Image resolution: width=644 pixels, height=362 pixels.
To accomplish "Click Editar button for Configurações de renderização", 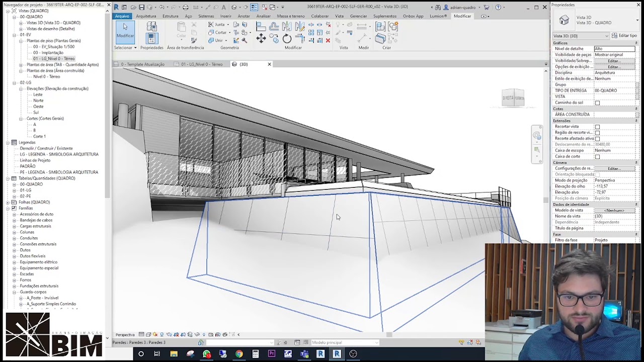I will pyautogui.click(x=613, y=168).
